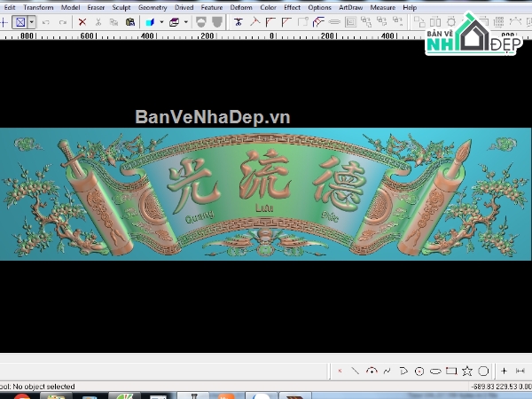
Task: Select the ellipse drawing tool
Action: coord(435,372)
